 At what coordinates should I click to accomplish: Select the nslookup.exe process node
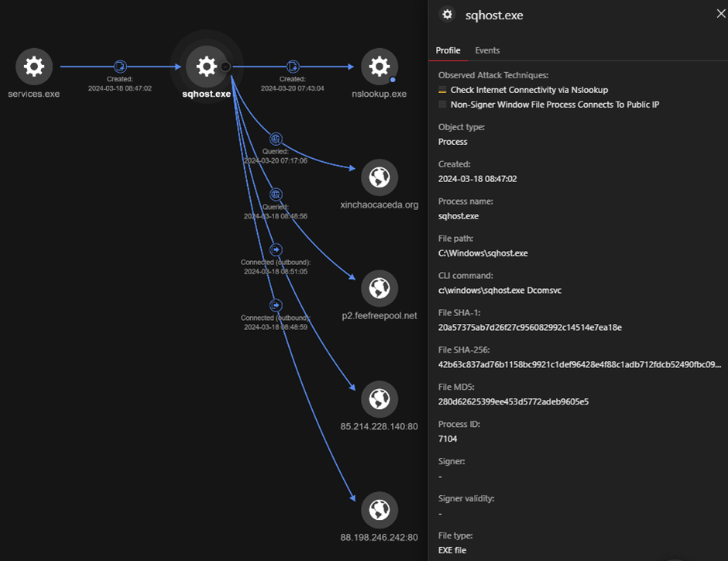click(x=379, y=67)
